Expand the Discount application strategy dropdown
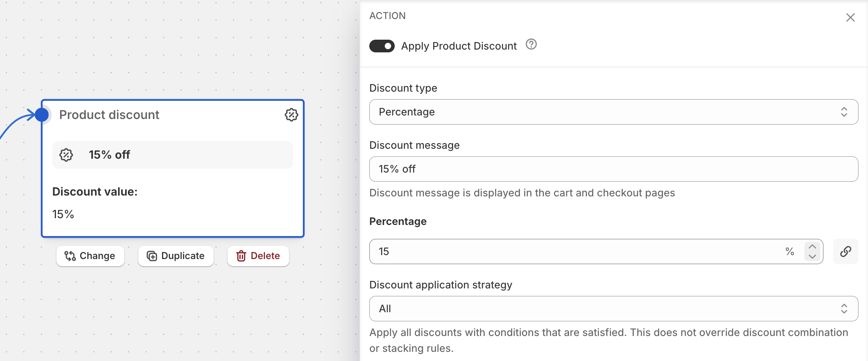868x361 pixels. click(613, 309)
